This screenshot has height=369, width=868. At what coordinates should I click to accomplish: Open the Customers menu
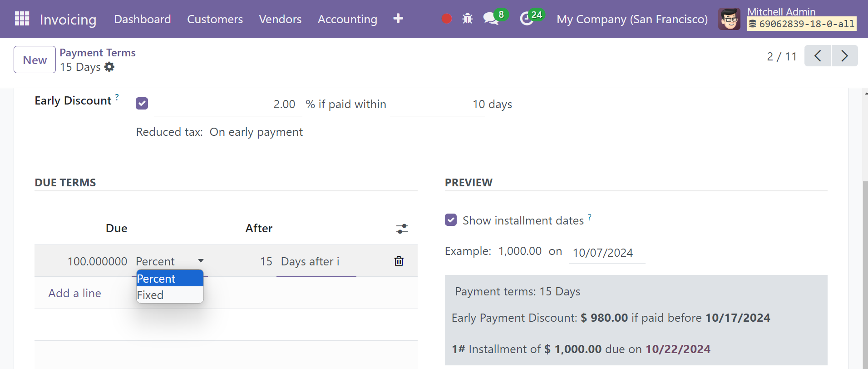pos(215,19)
